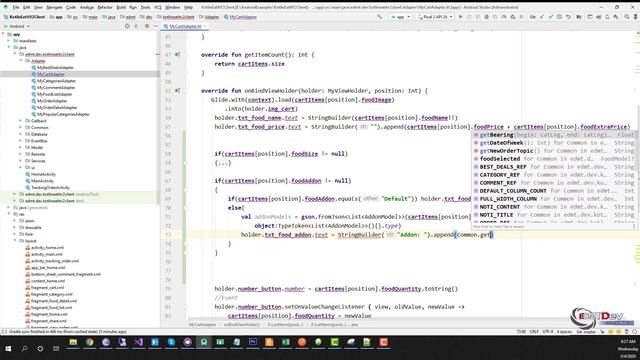Click the Adapter breadcrumb in navigation bar
Screen dimensions: 640x360
click(209, 17)
